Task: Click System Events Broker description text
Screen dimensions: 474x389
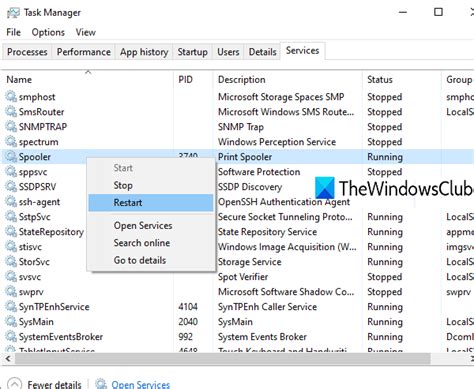Action: click(x=262, y=337)
